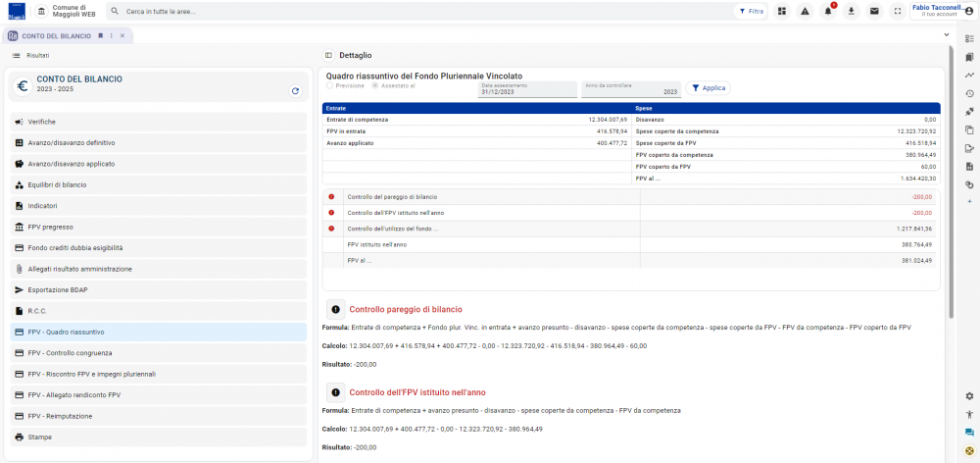Click the Controllo pareggio di bilancio heading
The width and height of the screenshot is (980, 463).
click(406, 309)
